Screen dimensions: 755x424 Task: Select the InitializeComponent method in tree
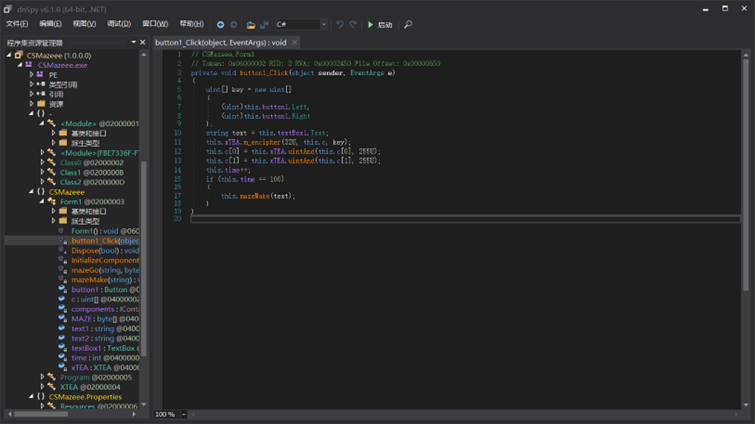pos(104,260)
